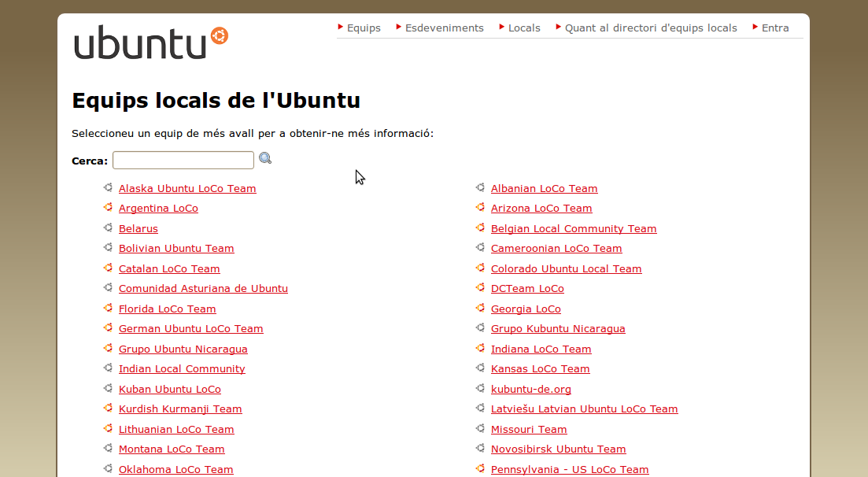Focus the Cerca search input field
This screenshot has height=477, width=868.
click(x=183, y=160)
